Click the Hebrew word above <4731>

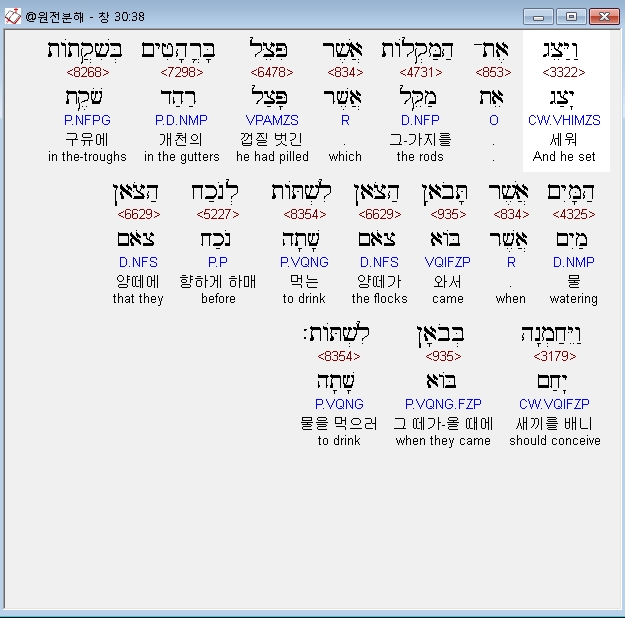417,51
